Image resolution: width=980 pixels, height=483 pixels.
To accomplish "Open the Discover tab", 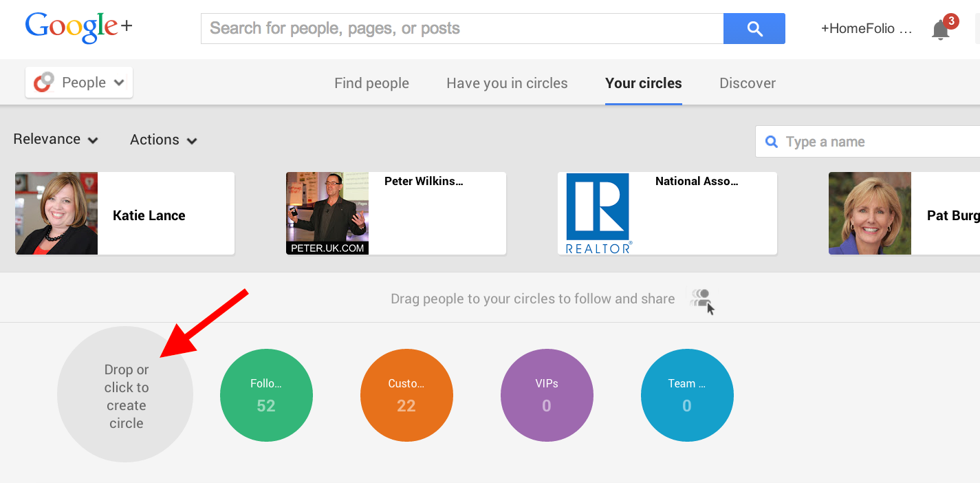I will (748, 83).
